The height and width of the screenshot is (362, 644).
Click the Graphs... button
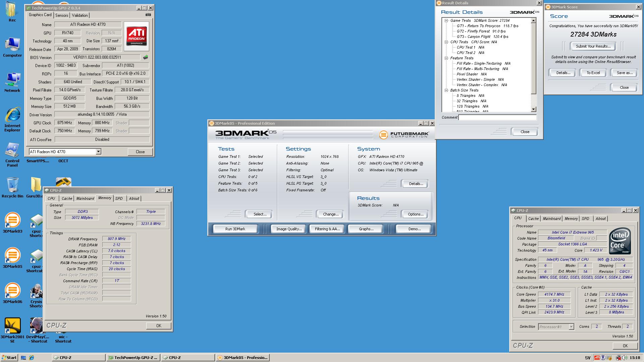coord(366,229)
